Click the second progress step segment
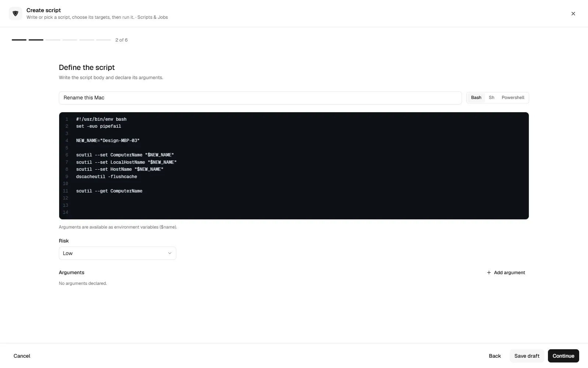This screenshot has height=368, width=588. (x=36, y=40)
